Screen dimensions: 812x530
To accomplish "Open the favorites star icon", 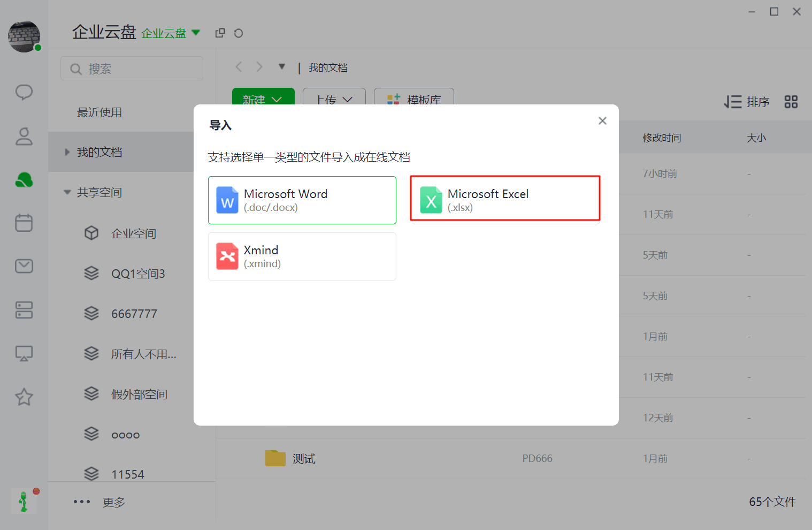I will tap(24, 397).
